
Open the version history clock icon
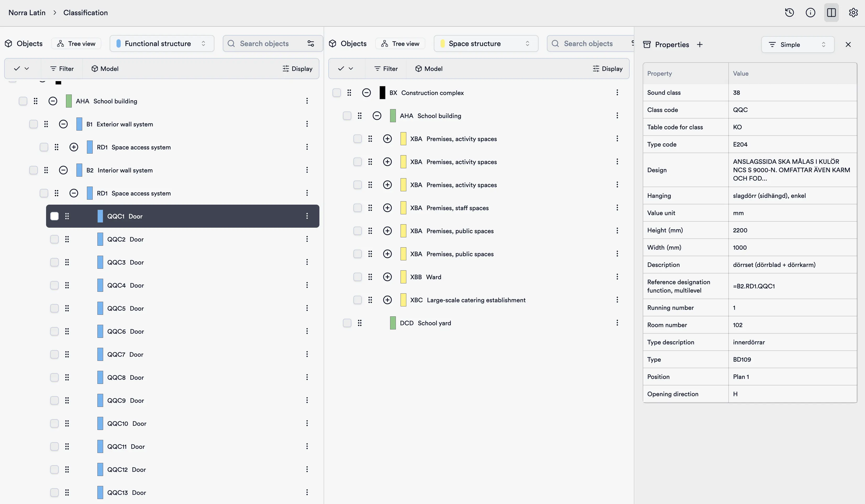[x=789, y=13]
